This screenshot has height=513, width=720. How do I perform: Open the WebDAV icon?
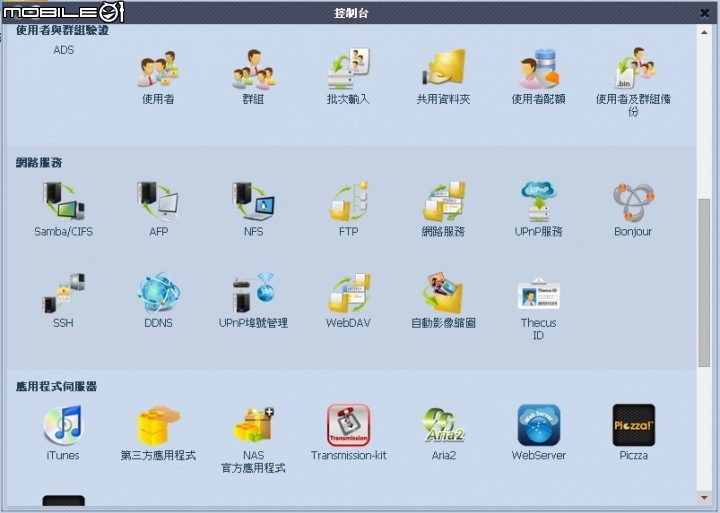tap(349, 293)
